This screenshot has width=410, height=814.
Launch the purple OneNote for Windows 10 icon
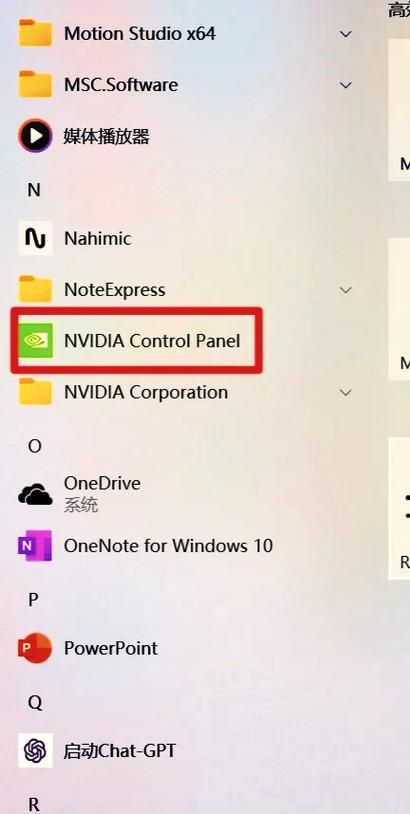point(35,546)
